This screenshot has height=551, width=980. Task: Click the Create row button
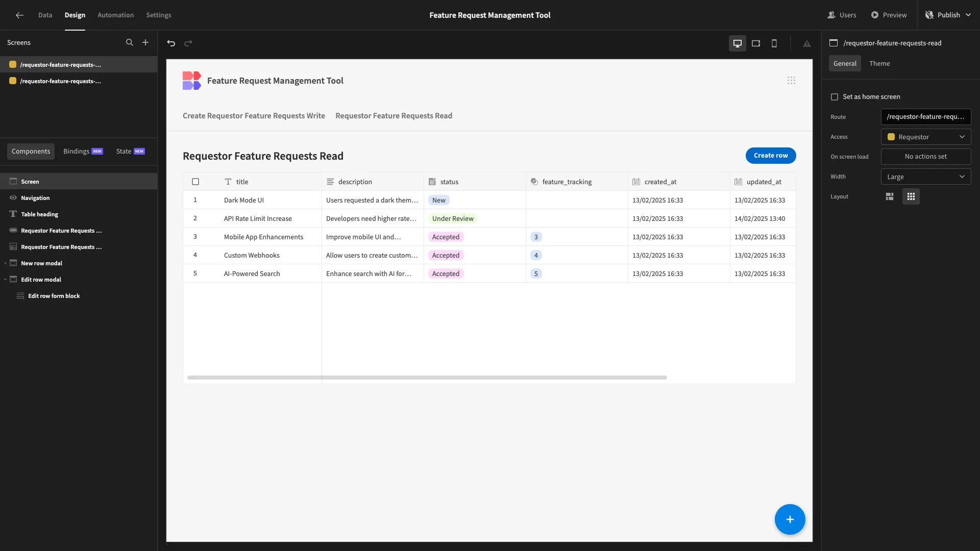point(771,156)
